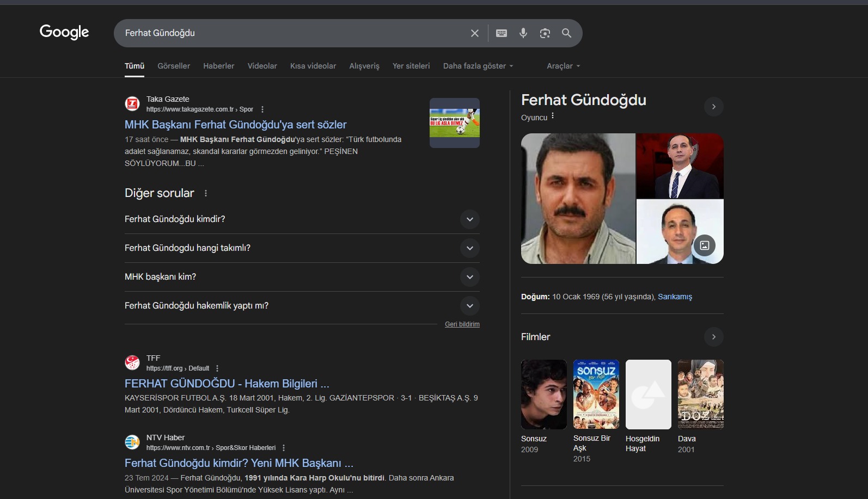Open the Kısa videolar tab
This screenshot has height=499, width=868.
pos(313,66)
